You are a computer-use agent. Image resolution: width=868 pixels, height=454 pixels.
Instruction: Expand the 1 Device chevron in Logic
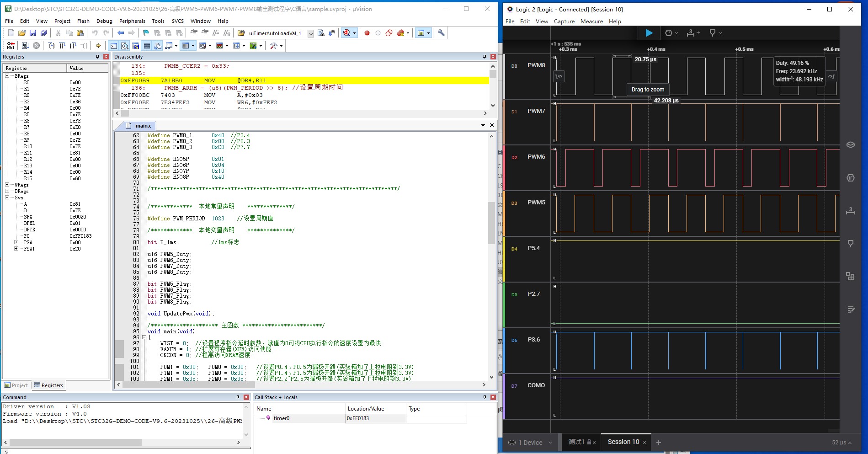(x=550, y=443)
